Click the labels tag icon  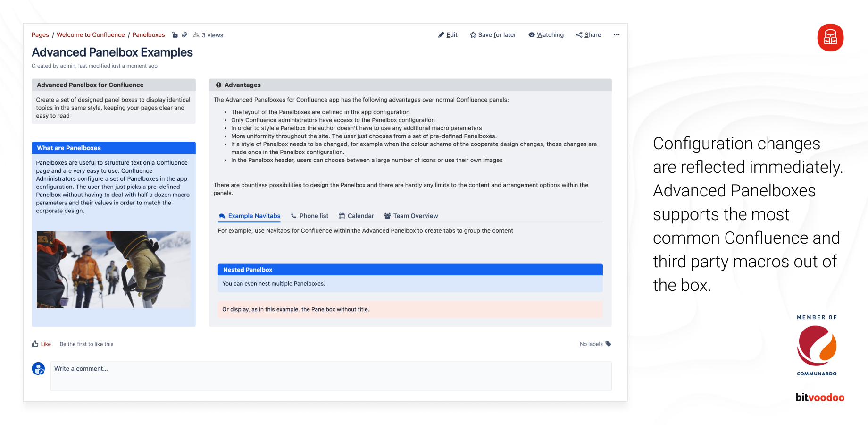click(608, 344)
